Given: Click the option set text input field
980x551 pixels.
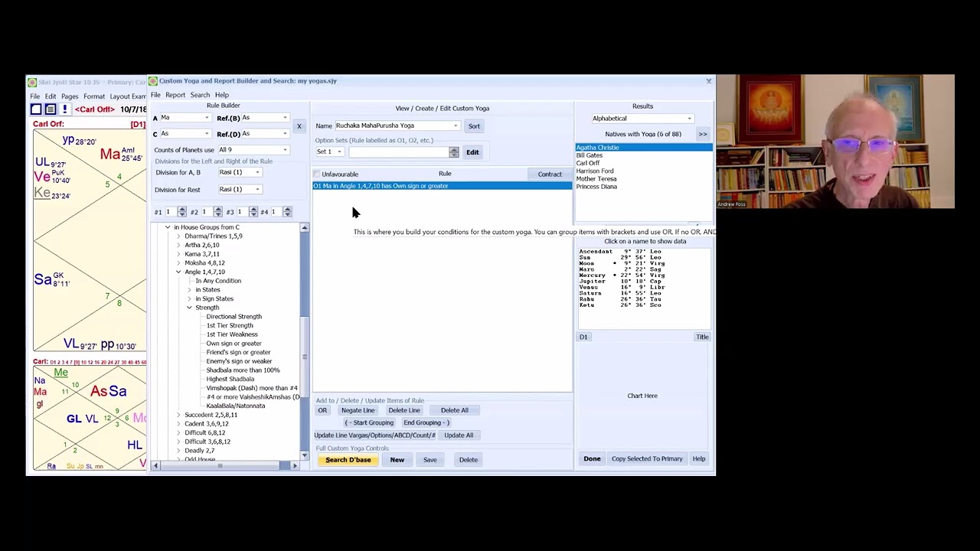Looking at the screenshot, I should 399,152.
